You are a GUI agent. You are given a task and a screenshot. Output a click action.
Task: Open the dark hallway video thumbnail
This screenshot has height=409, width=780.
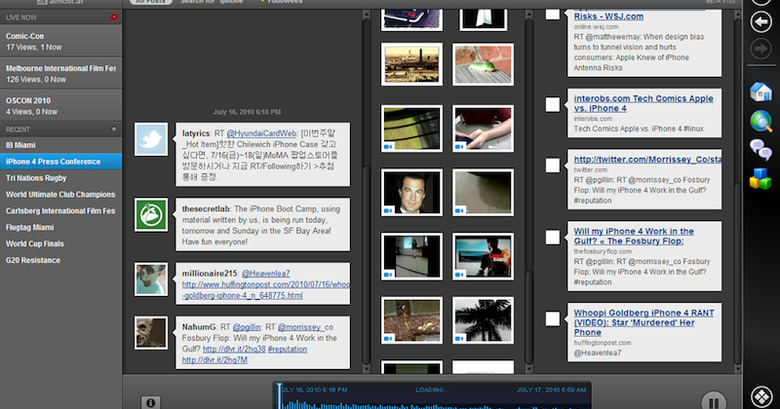tap(412, 256)
